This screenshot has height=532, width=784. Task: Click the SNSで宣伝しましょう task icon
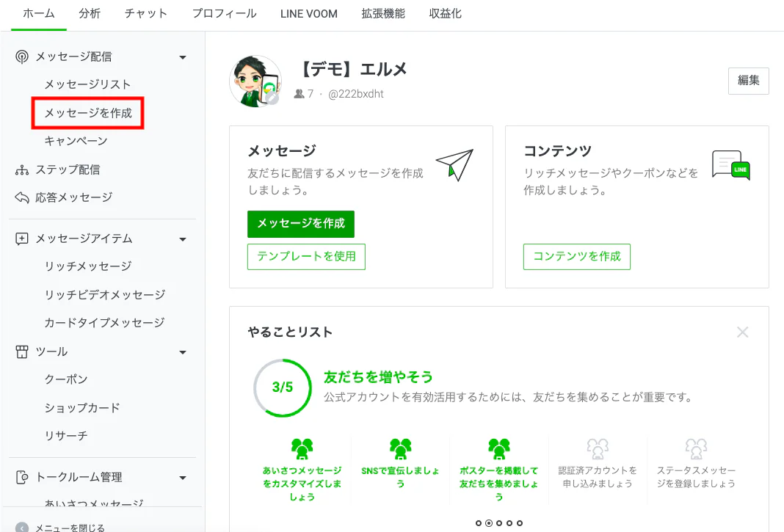coord(401,448)
